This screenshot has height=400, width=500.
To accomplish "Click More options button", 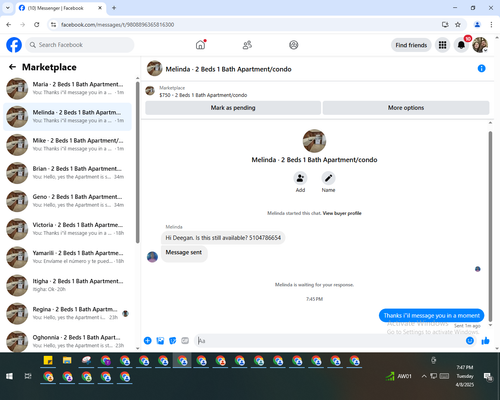I will (x=406, y=108).
